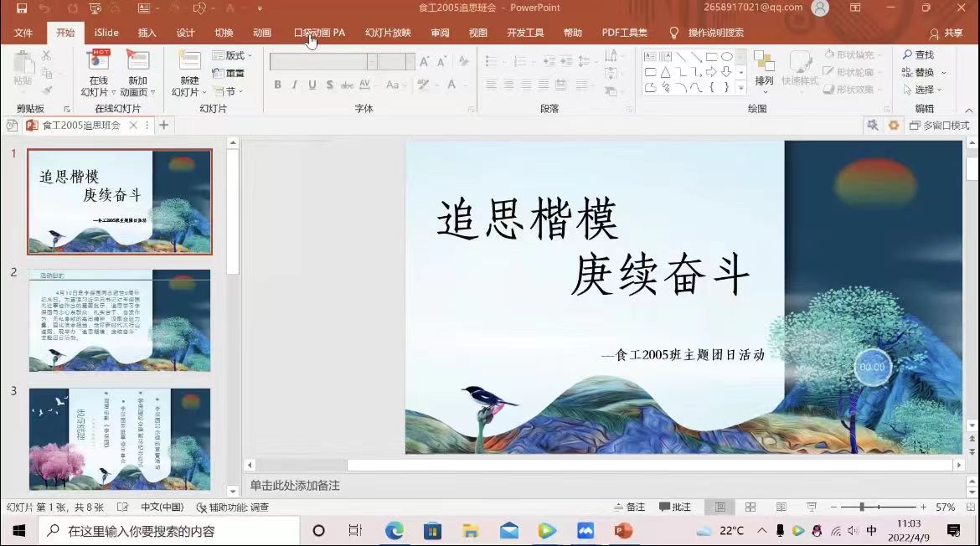Open the Select (选择) dropdown
The width and height of the screenshot is (980, 546).
[922, 90]
